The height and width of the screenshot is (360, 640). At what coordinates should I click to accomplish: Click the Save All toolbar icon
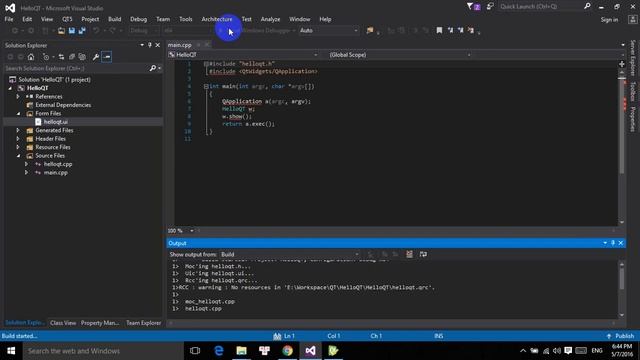[82, 31]
